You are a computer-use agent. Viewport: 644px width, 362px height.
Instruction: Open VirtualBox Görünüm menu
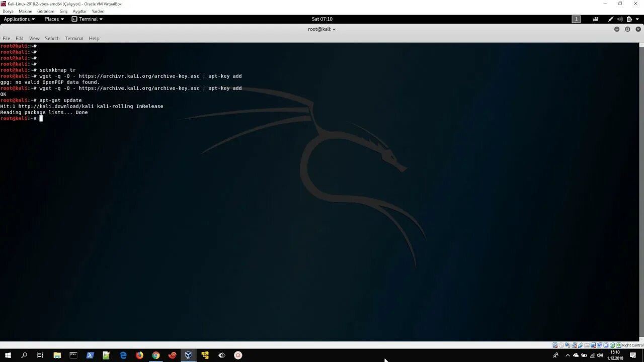pyautogui.click(x=46, y=11)
